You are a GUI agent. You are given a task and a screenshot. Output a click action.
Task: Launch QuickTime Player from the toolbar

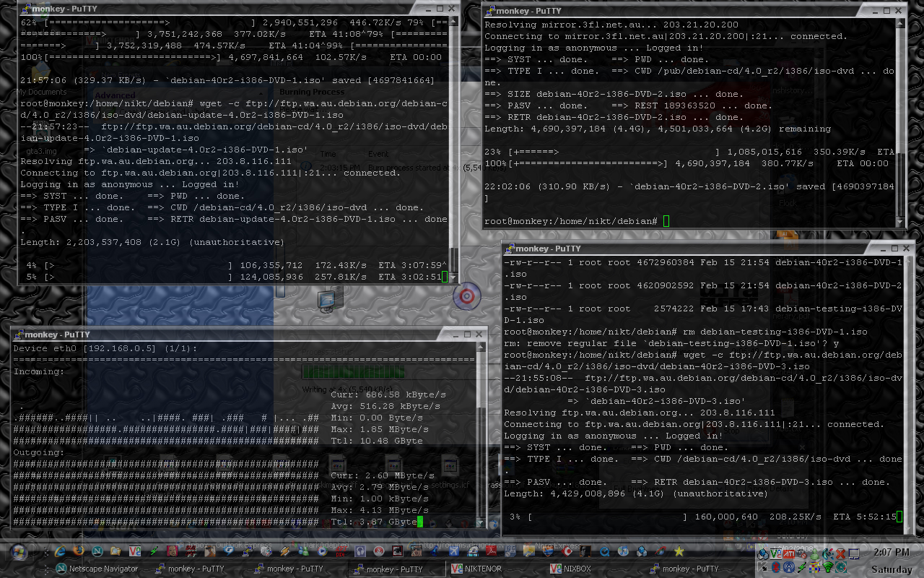604,551
